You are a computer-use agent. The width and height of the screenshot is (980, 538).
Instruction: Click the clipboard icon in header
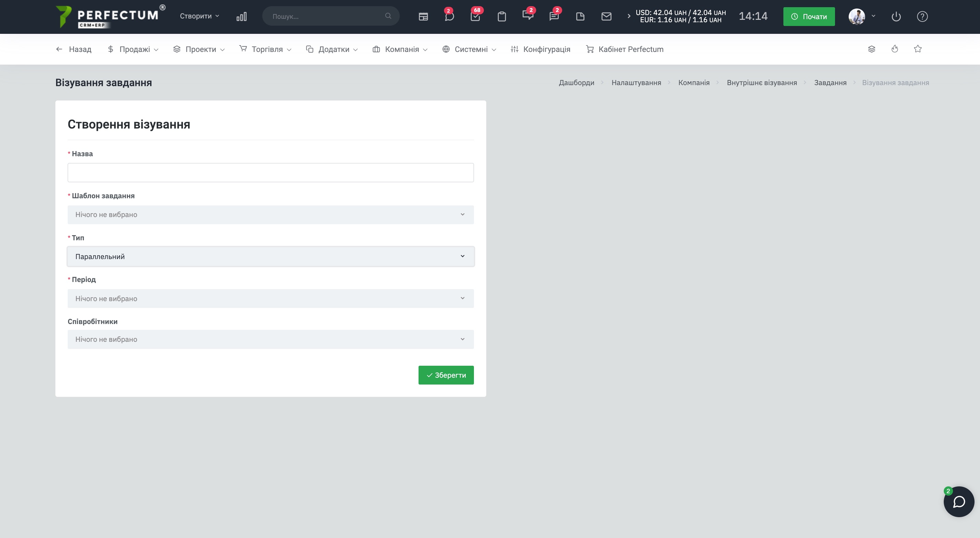[x=501, y=16]
